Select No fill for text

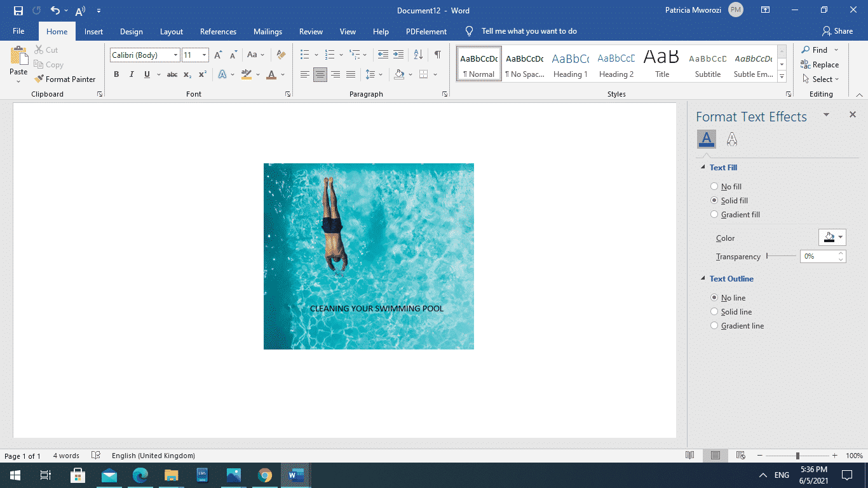714,186
